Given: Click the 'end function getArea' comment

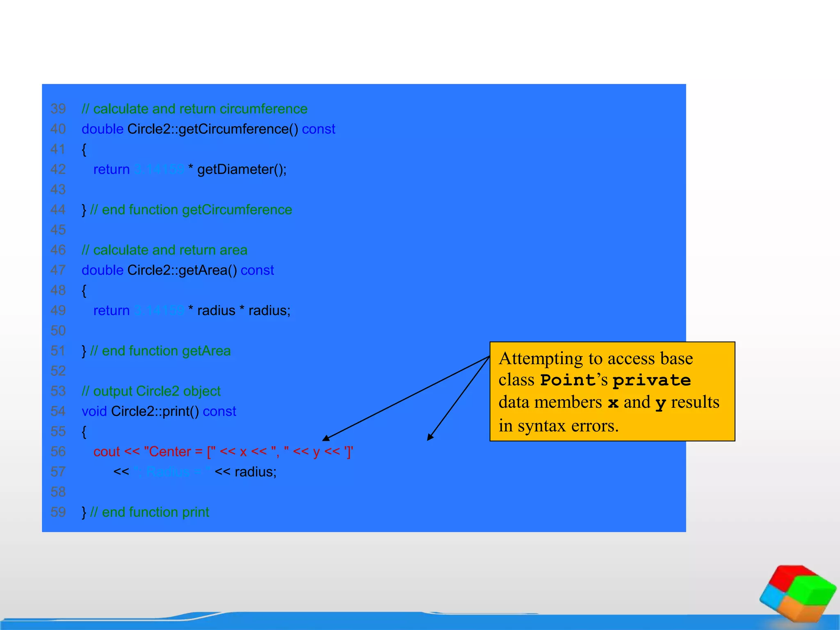Looking at the screenshot, I should (160, 351).
